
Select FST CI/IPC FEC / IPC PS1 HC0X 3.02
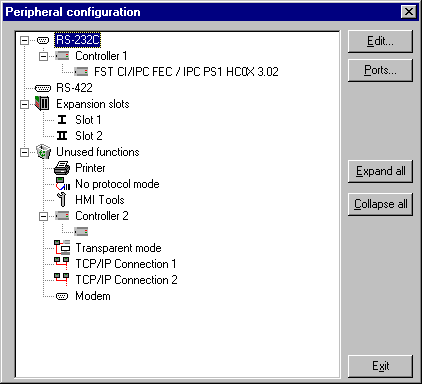coord(186,72)
